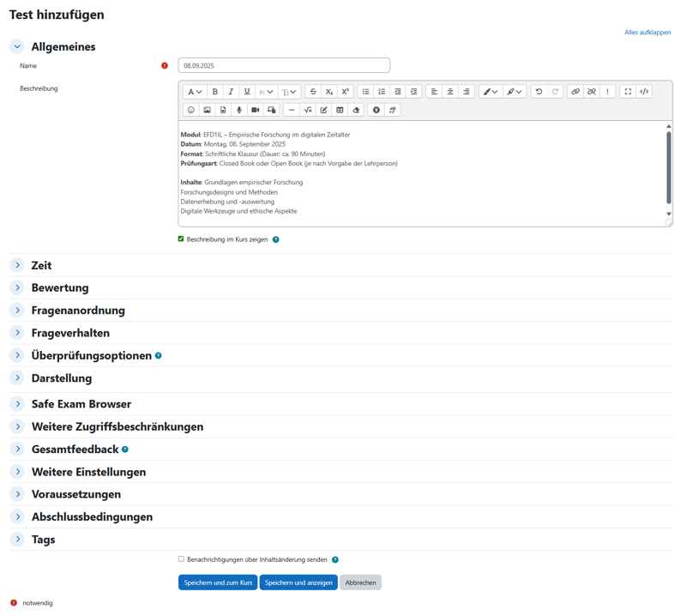Expand the Zeit section

tap(17, 265)
